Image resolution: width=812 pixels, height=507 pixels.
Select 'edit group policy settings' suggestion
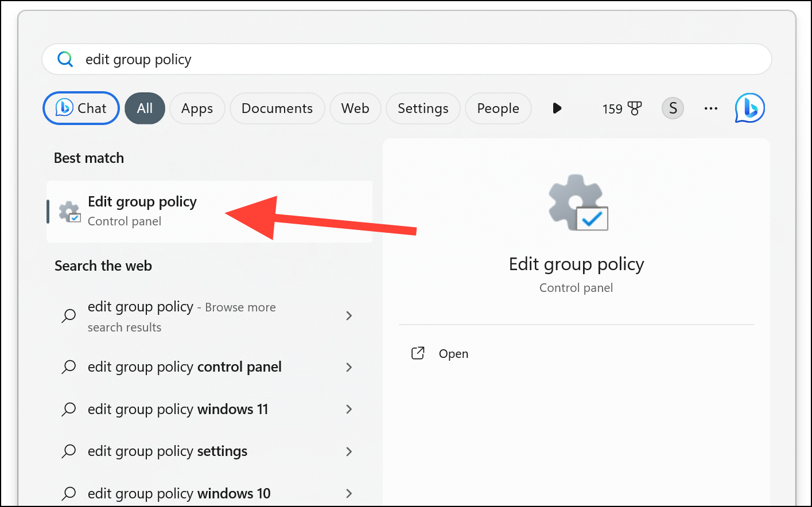pyautogui.click(x=209, y=451)
